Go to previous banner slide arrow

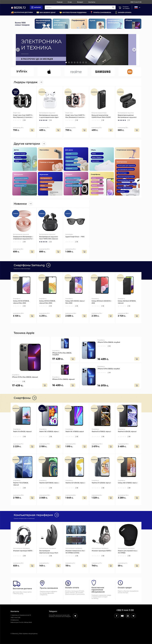18,50
